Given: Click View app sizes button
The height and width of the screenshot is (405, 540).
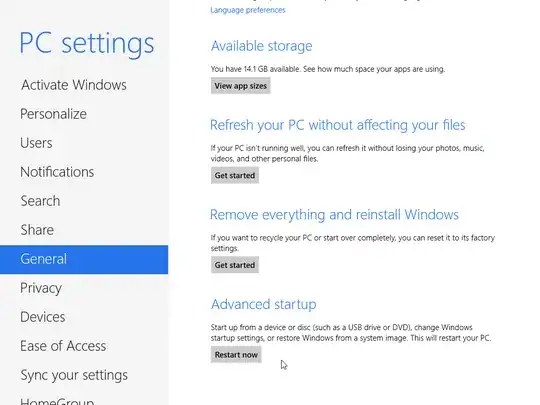Looking at the screenshot, I should 240,86.
